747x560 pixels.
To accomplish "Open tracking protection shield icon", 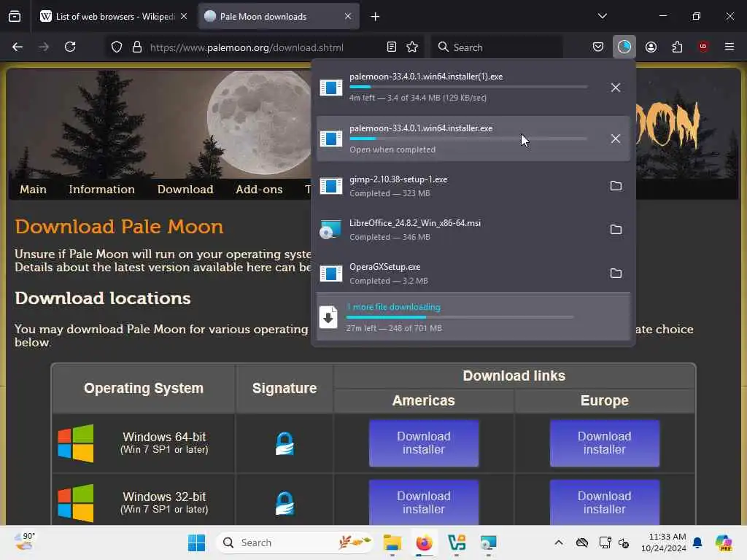I will (x=117, y=47).
